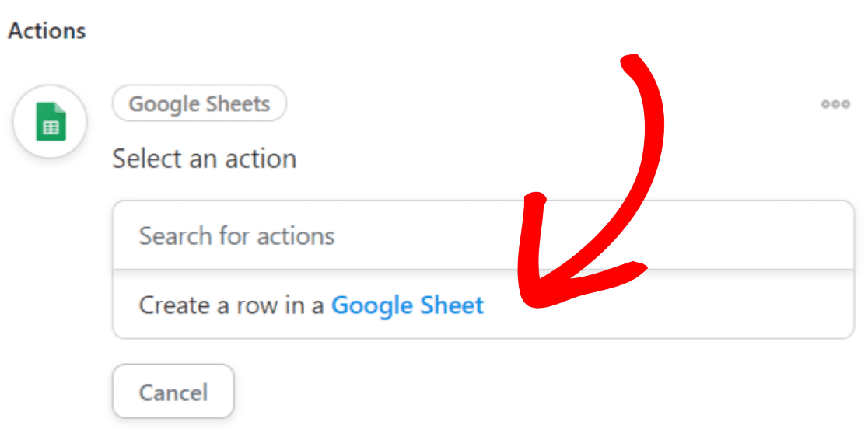This screenshot has height=443, width=868.
Task: Dismiss the action picker with Cancel
Action: (x=173, y=392)
